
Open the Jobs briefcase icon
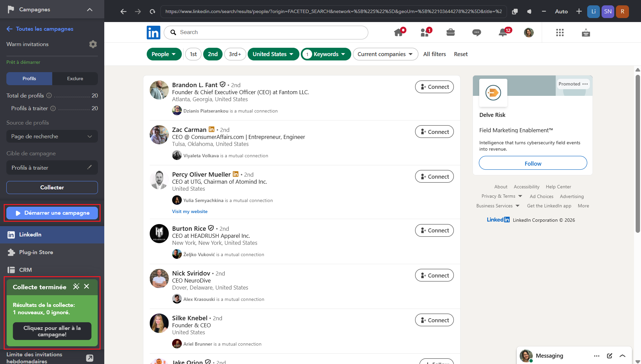(451, 32)
